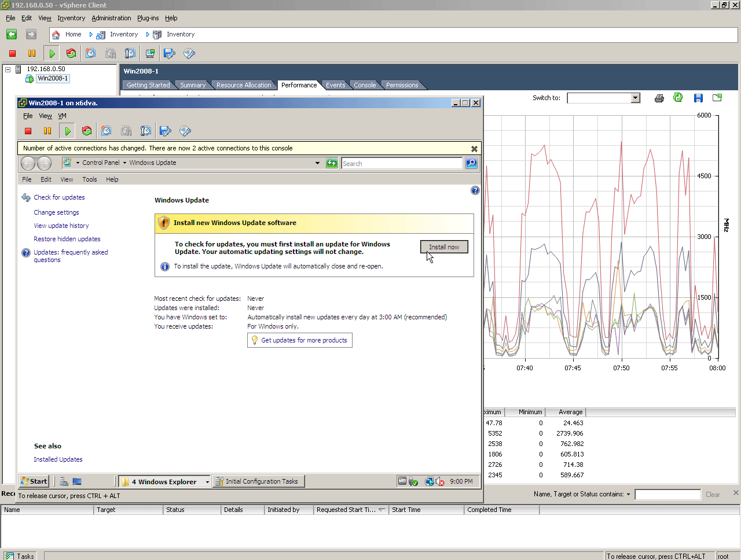This screenshot has height=560, width=741.
Task: Click Reset icon in Win2008-1 console window
Action: point(87,131)
